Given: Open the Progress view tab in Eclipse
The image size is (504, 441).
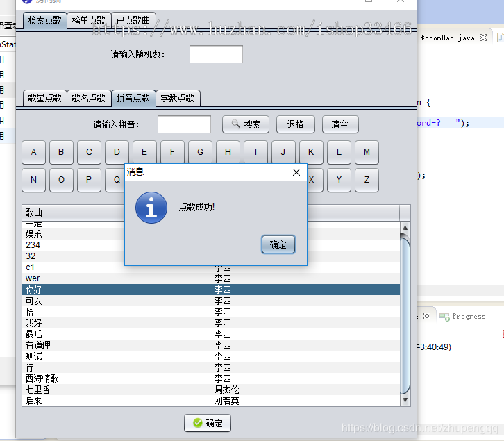Looking at the screenshot, I should (x=462, y=317).
